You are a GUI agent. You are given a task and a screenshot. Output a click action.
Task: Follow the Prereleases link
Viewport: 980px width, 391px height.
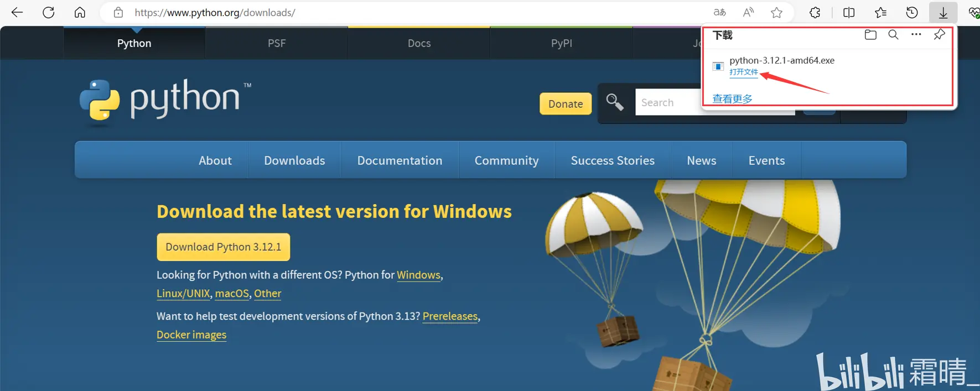pyautogui.click(x=450, y=316)
